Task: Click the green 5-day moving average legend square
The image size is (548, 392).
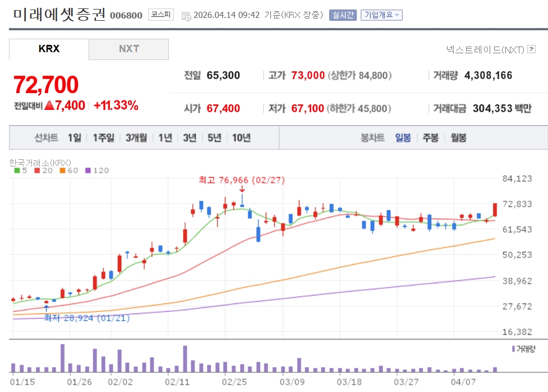Action: pyautogui.click(x=17, y=170)
